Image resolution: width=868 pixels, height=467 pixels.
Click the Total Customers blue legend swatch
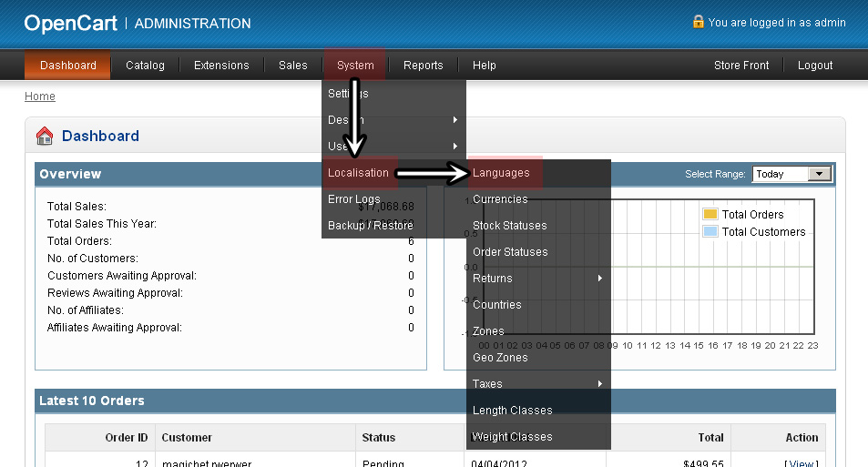point(710,232)
